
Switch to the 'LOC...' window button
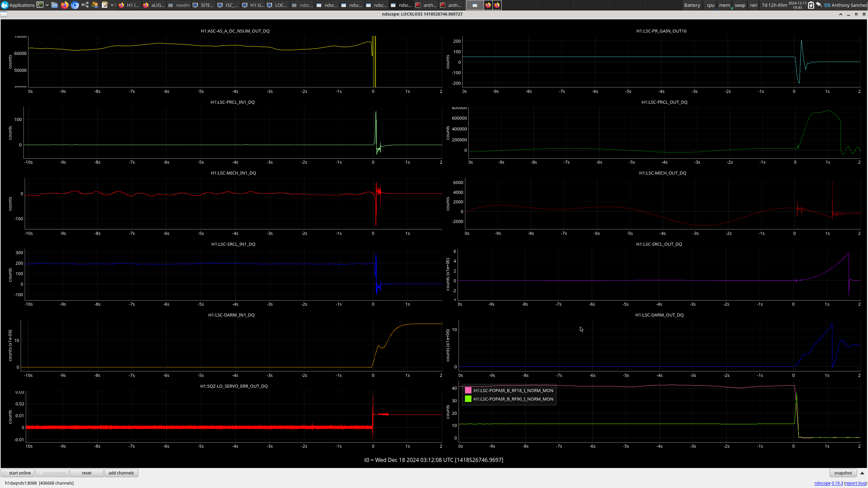(x=278, y=5)
